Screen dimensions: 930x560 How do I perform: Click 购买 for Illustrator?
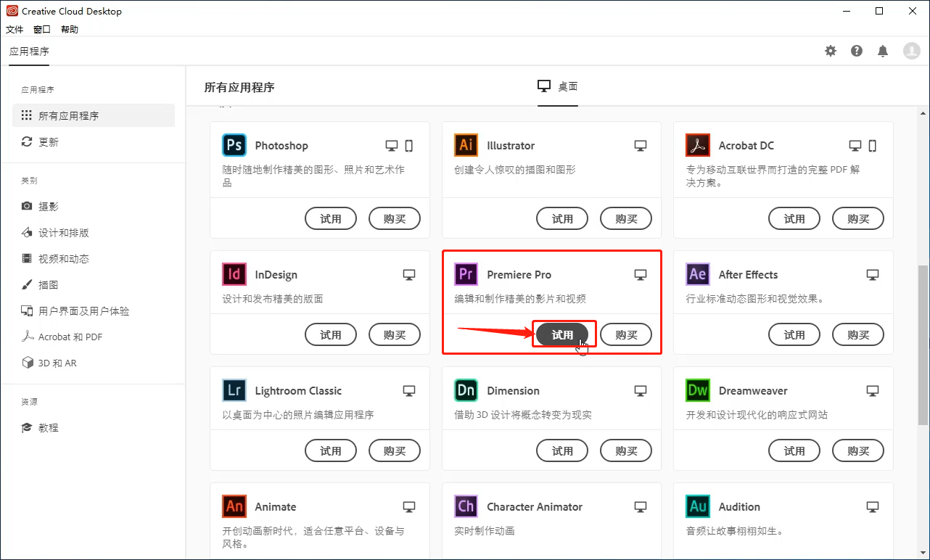tap(626, 218)
